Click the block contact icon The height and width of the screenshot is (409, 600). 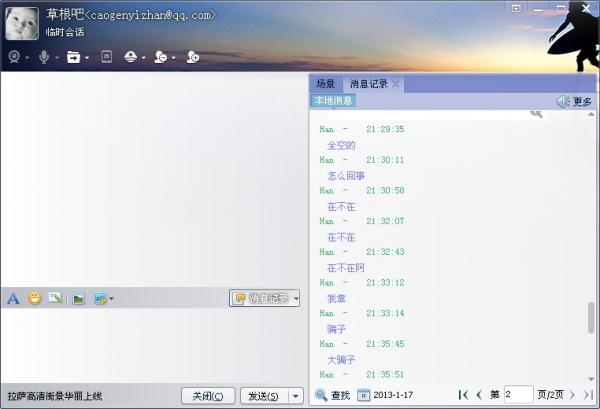pos(161,57)
